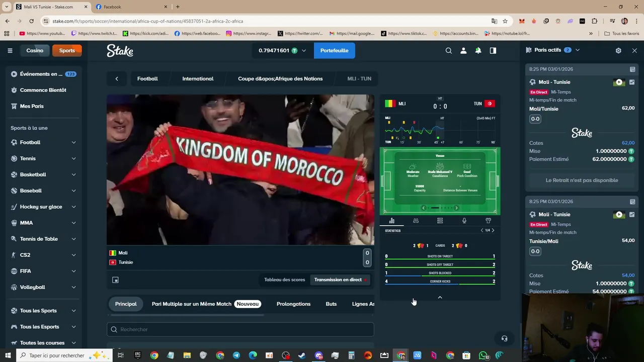The width and height of the screenshot is (644, 362).
Task: Select Prolongations market tab
Action: pyautogui.click(x=293, y=304)
